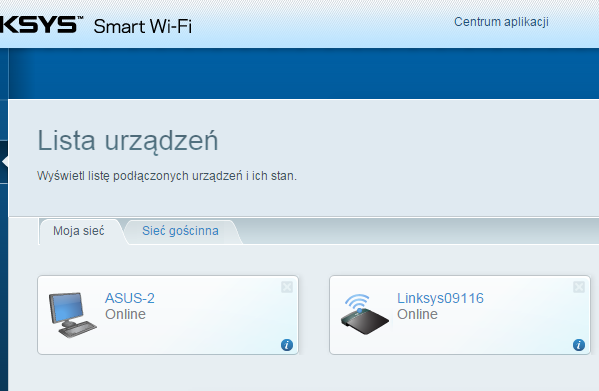Select the Online status under Linksys09116

pyautogui.click(x=417, y=314)
